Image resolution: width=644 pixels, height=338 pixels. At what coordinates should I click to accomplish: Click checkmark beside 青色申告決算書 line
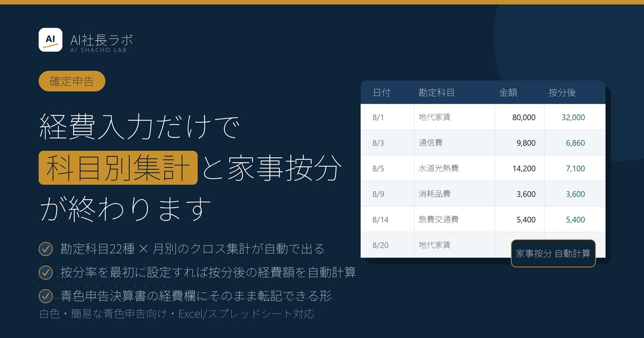pos(46,296)
